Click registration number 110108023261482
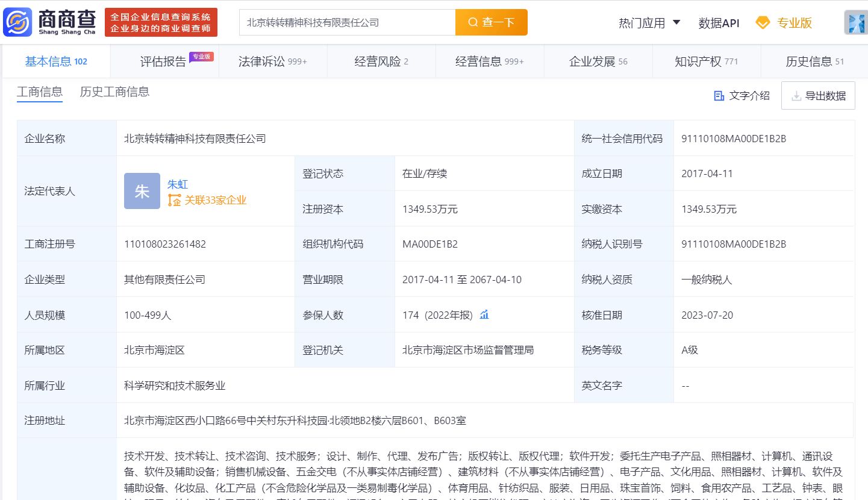Screen dimensions: 868x500 pos(165,244)
